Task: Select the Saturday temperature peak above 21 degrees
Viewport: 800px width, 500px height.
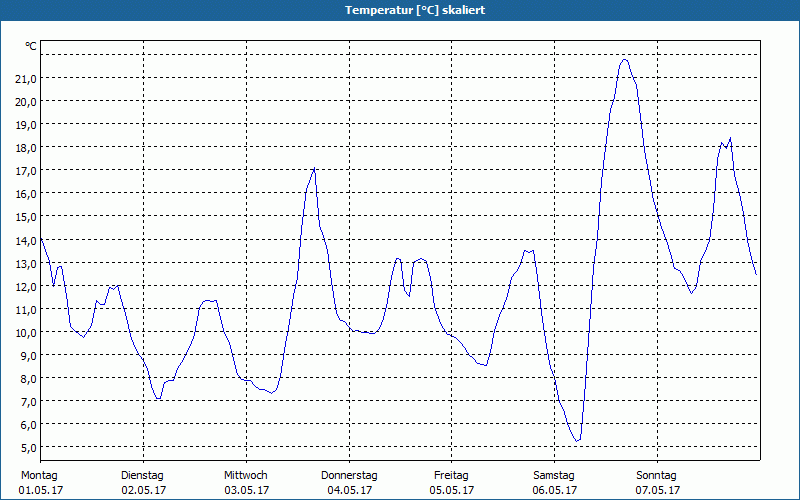Action: pyautogui.click(x=624, y=60)
